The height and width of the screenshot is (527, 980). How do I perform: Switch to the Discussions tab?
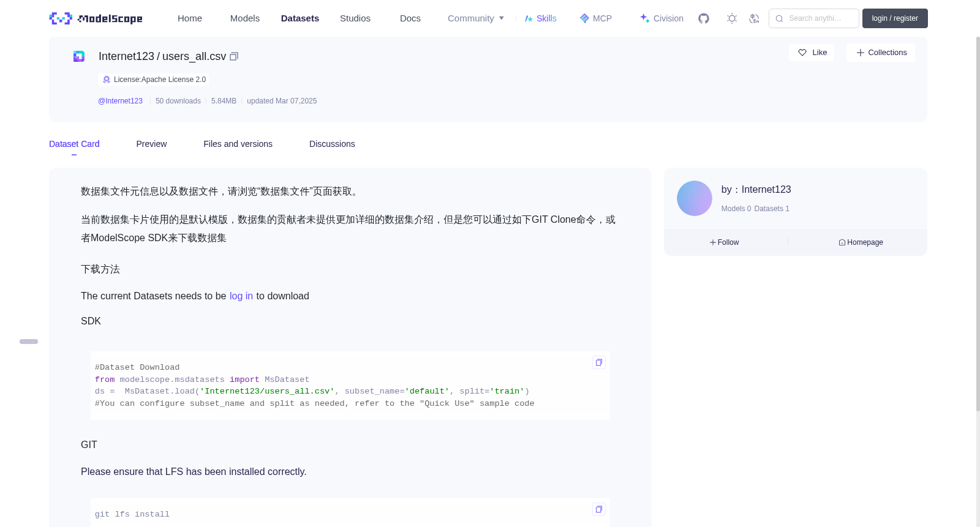[x=332, y=144]
